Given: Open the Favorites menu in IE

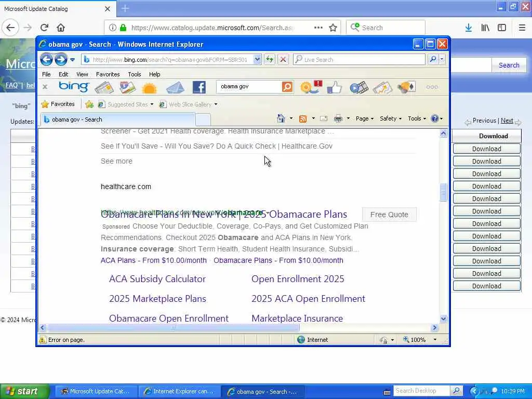Looking at the screenshot, I should pyautogui.click(x=108, y=74).
